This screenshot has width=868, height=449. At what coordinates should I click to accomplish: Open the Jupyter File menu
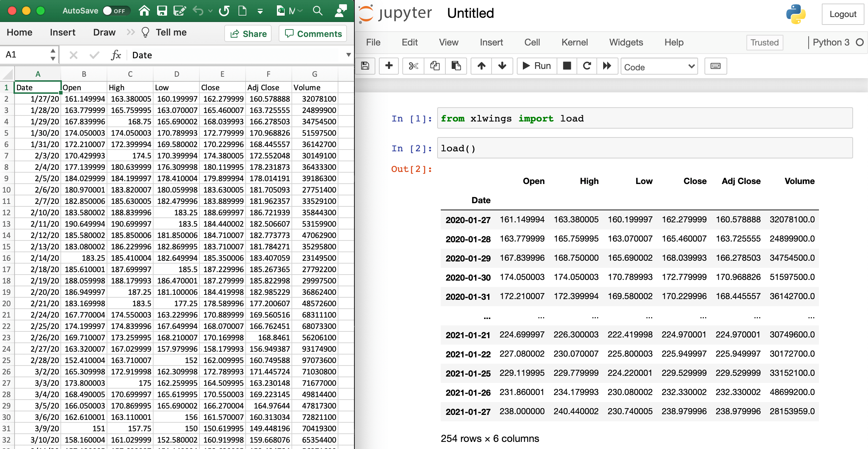(x=373, y=42)
